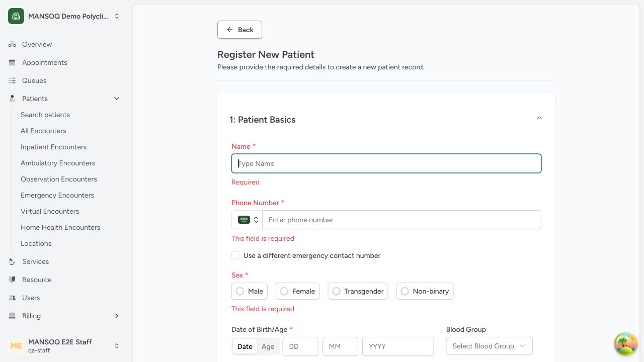Open Virtual Encounters link
Screen dimensions: 644x362
50,211
